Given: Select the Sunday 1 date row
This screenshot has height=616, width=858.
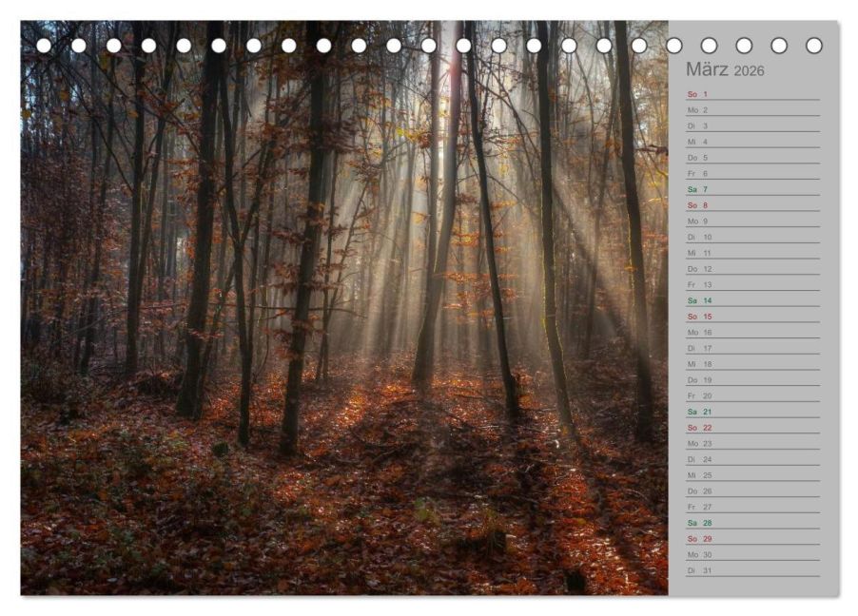Looking at the screenshot, I should tap(753, 94).
